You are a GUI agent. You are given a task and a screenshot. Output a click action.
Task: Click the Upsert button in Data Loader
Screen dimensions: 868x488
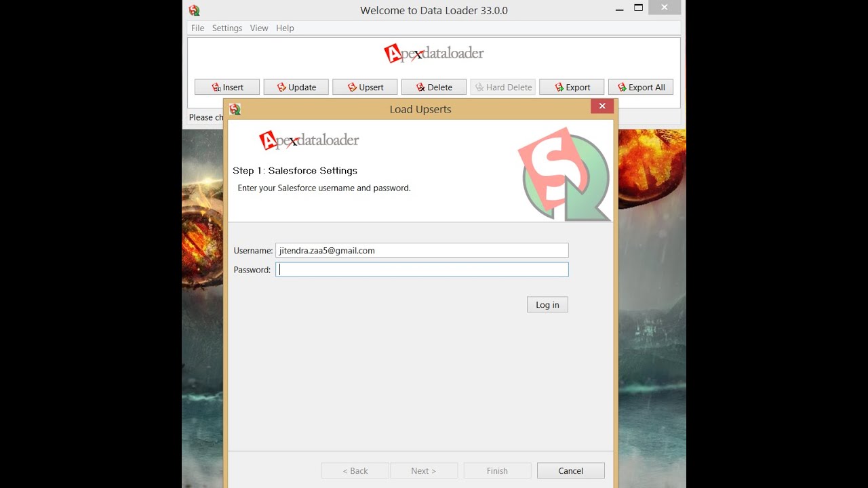pyautogui.click(x=365, y=87)
